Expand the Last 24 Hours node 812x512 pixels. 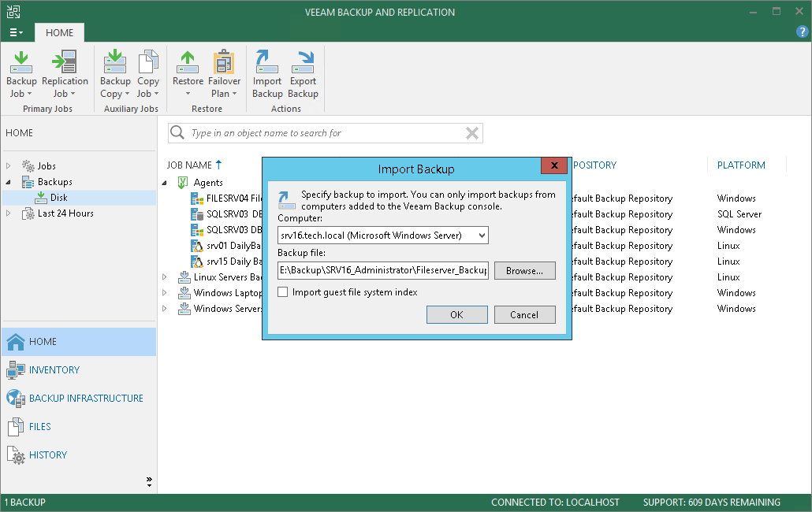pyautogui.click(x=9, y=213)
